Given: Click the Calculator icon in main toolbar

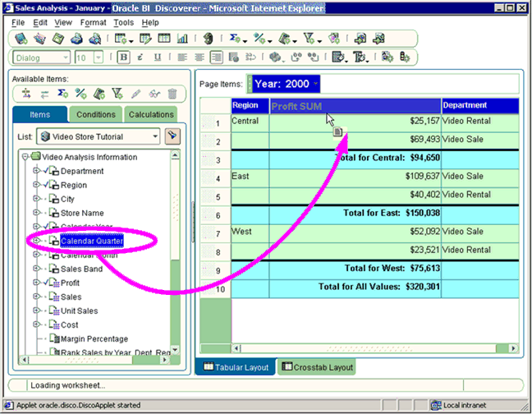Looking at the screenshot, I should pos(284,39).
